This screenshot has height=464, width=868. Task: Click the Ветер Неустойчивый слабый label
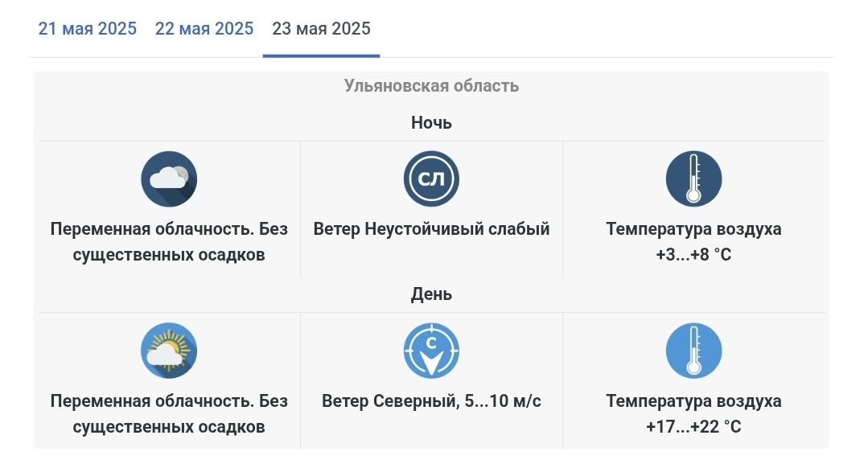pos(431,228)
